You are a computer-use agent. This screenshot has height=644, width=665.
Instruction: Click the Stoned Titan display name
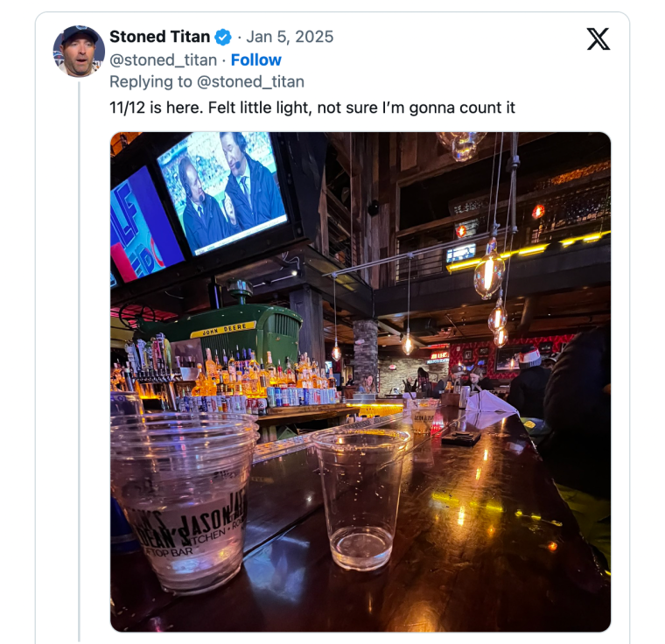coord(159,37)
